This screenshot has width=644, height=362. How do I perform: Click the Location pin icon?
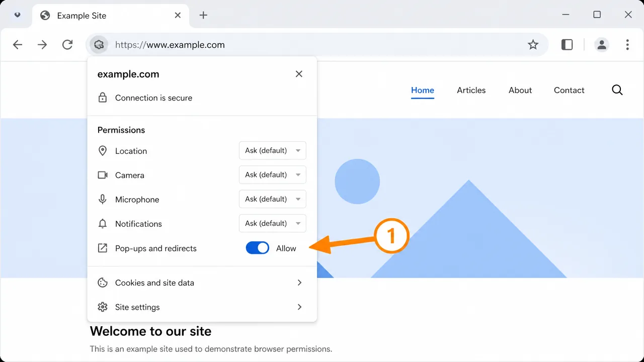point(103,151)
